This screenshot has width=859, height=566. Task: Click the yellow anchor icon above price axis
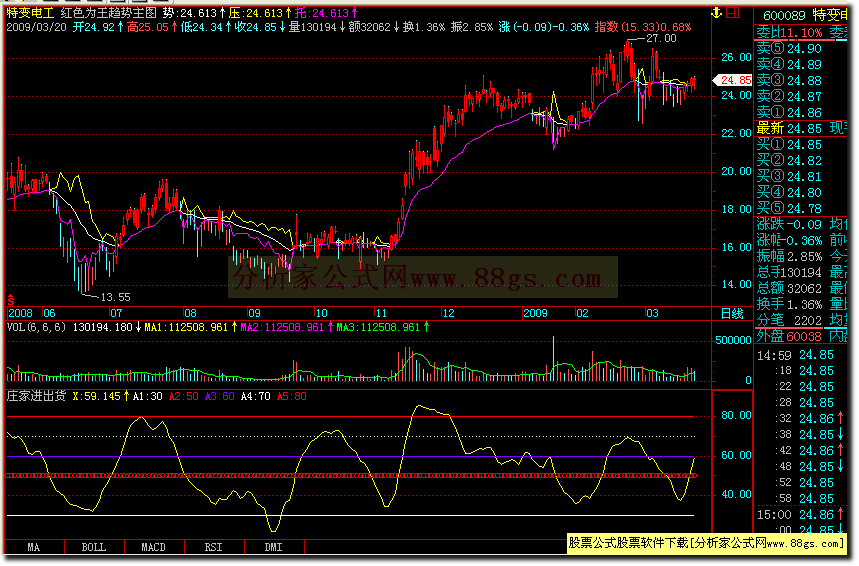(716, 13)
